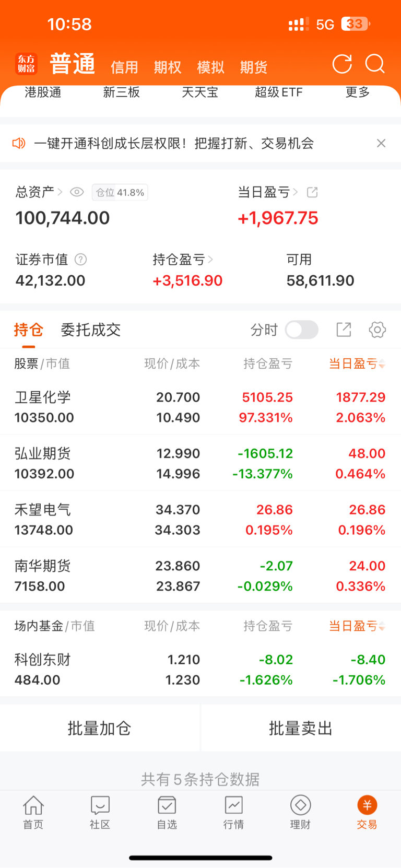Image resolution: width=401 pixels, height=868 pixels.
Task: Expand 总资产 details chevron
Action: point(60,192)
